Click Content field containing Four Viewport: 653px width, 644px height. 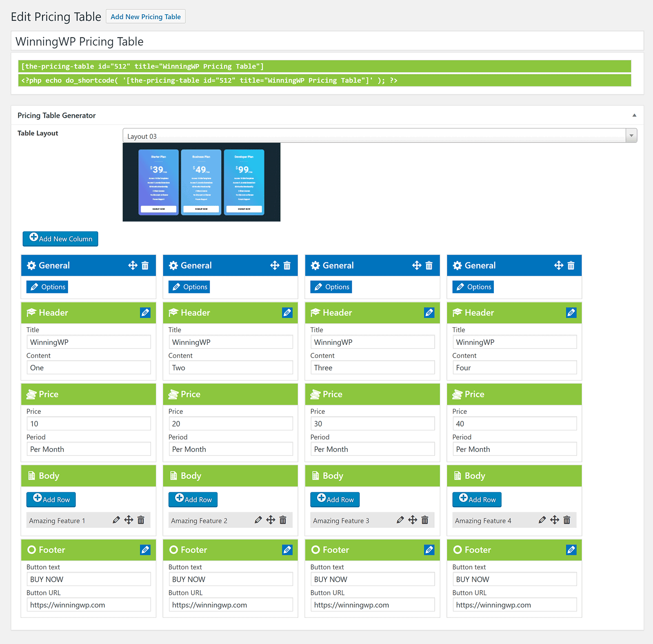[x=515, y=367]
